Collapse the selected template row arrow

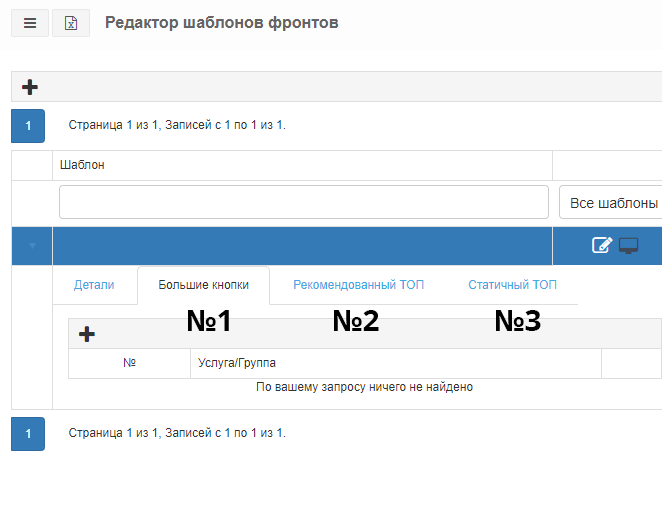coord(32,246)
